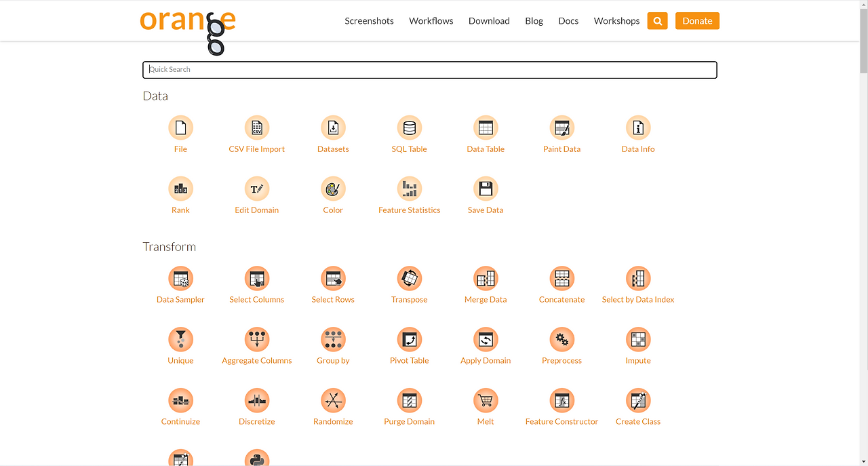The width and height of the screenshot is (868, 466).
Task: Select the Pivot Table widget icon
Action: pyautogui.click(x=410, y=339)
